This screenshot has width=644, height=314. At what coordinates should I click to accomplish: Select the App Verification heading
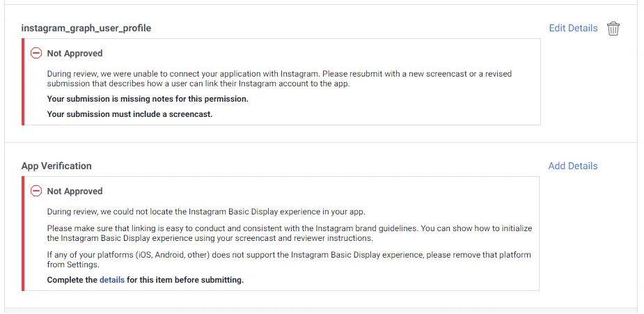coord(56,166)
